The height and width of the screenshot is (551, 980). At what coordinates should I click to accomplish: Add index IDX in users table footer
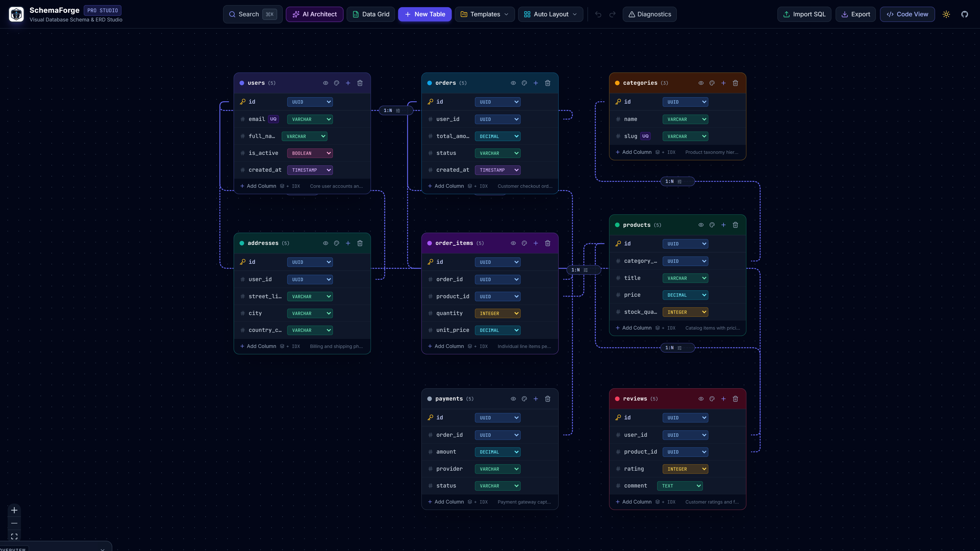[290, 186]
